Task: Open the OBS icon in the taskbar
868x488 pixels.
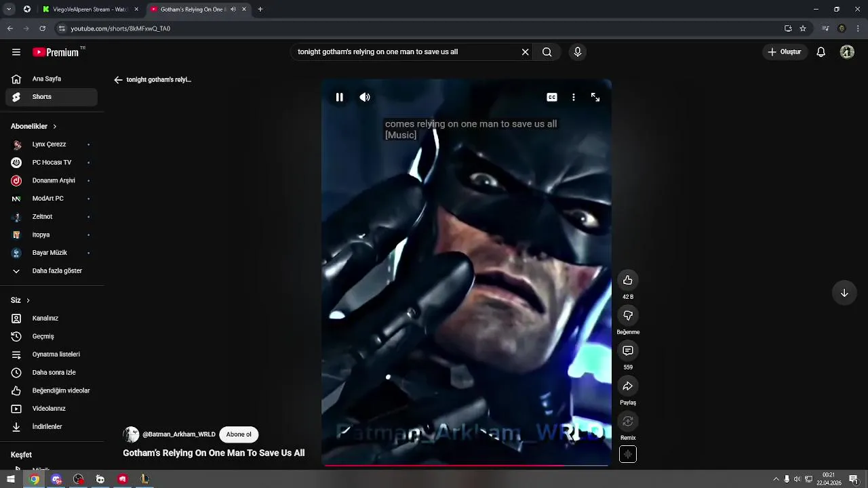Action: click(79, 479)
